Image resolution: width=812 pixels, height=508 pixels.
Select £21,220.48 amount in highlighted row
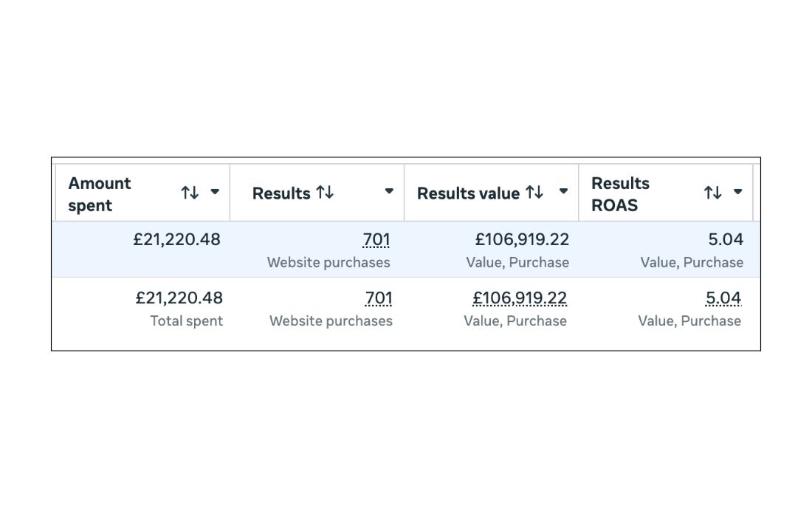(x=177, y=240)
